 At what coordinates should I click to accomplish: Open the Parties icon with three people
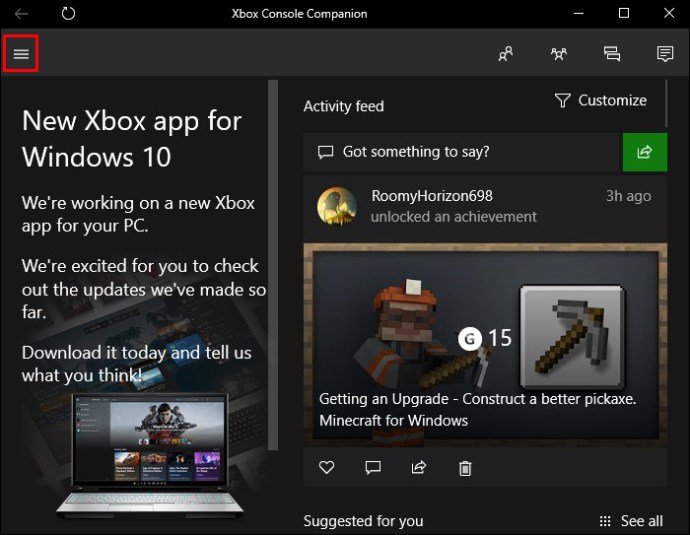tap(559, 54)
